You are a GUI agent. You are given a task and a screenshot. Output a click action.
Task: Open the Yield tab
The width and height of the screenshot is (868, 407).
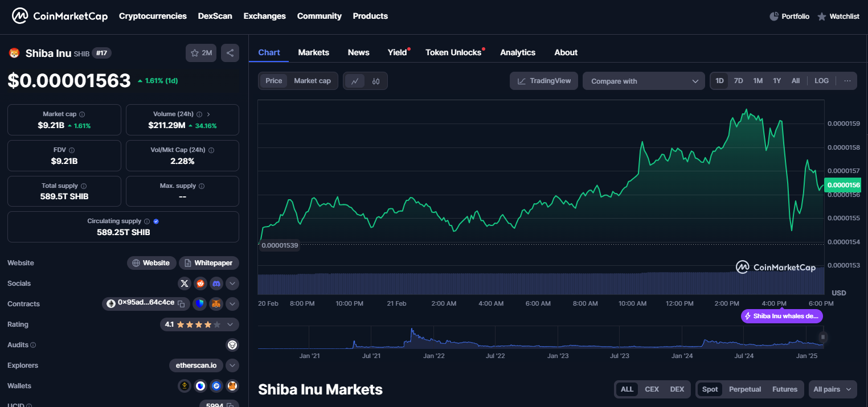point(398,52)
